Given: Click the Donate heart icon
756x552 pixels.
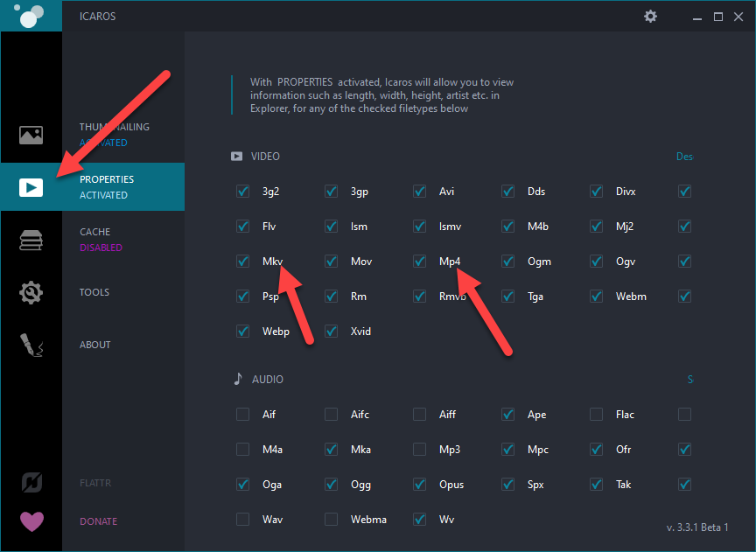Looking at the screenshot, I should [31, 521].
